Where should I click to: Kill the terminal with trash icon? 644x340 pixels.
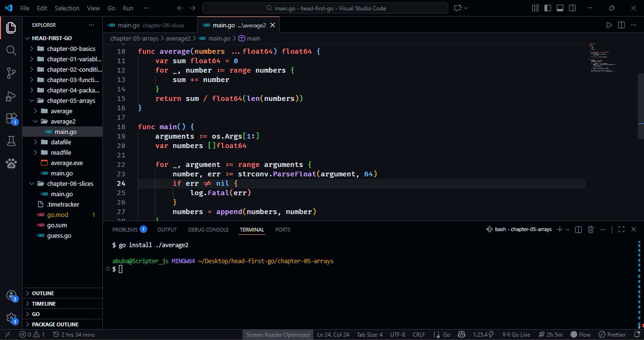point(591,229)
